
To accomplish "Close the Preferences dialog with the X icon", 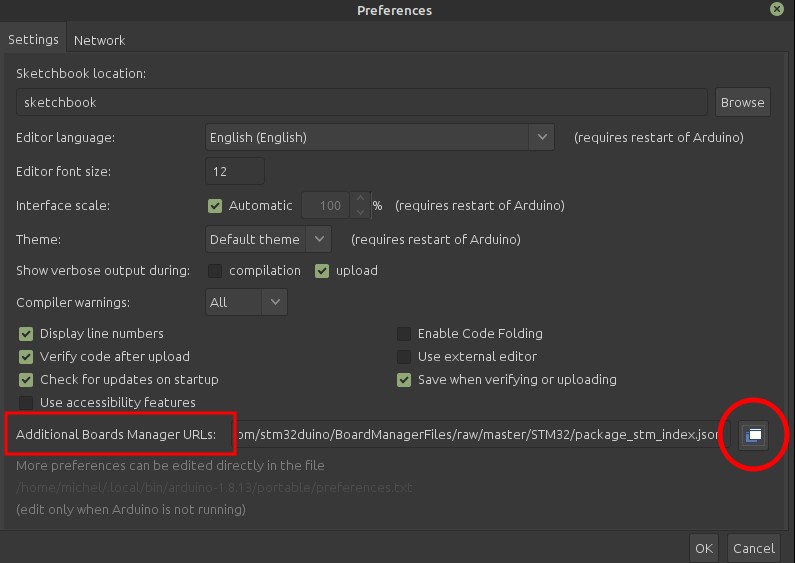I will point(777,9).
